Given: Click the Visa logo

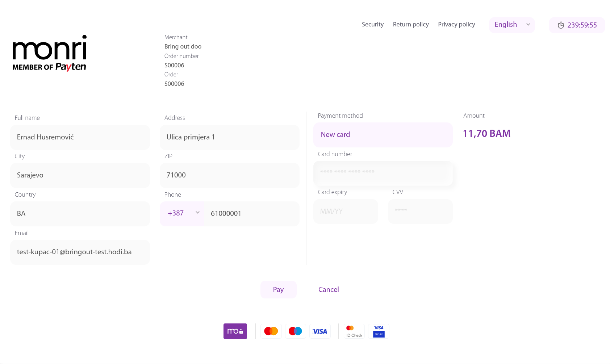Looking at the screenshot, I should coord(320,331).
